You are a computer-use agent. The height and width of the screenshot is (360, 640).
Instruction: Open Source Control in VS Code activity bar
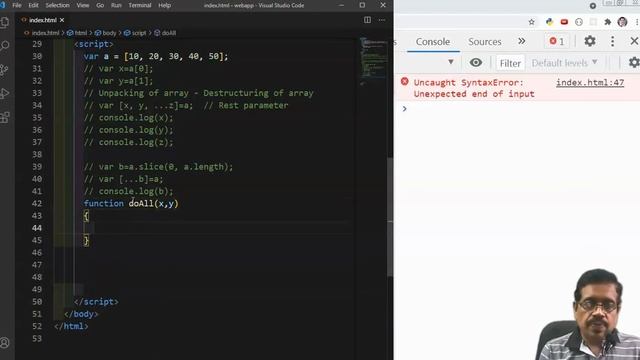point(4,69)
